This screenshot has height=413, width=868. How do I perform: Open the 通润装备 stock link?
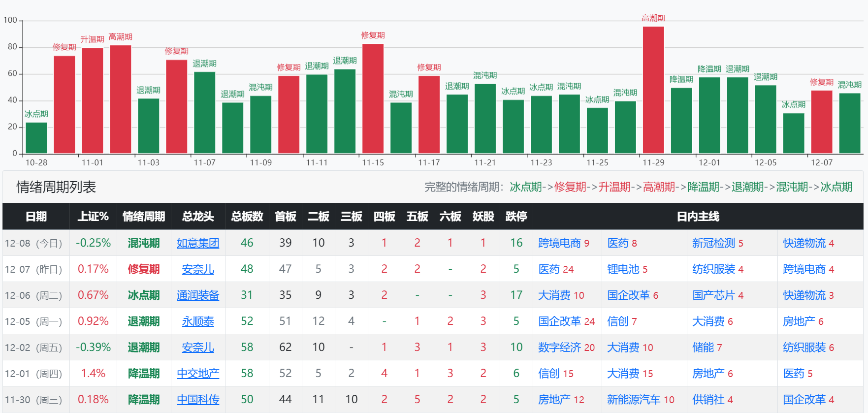[198, 295]
